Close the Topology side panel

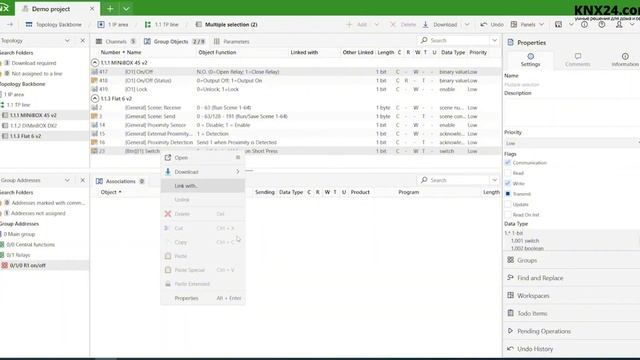pos(82,40)
